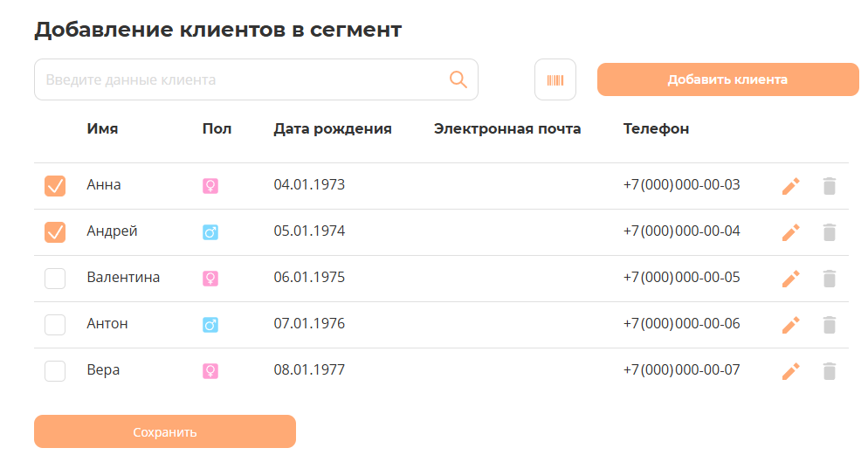
Task: Delete Антон using the trash icon
Action: (830, 325)
